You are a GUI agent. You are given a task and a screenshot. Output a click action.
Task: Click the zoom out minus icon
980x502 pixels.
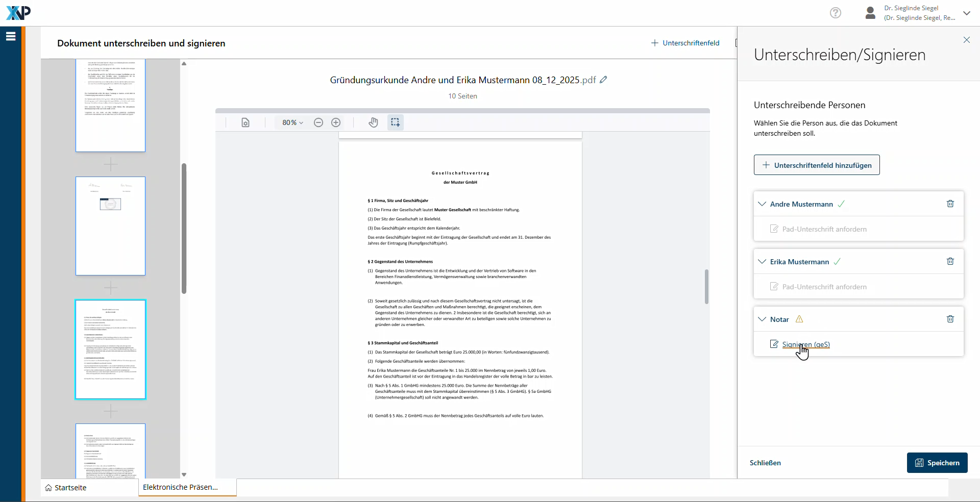click(x=318, y=122)
